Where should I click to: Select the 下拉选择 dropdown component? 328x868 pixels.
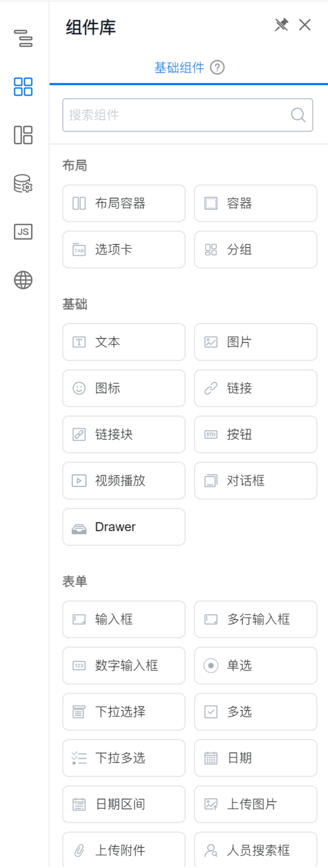coord(124,712)
